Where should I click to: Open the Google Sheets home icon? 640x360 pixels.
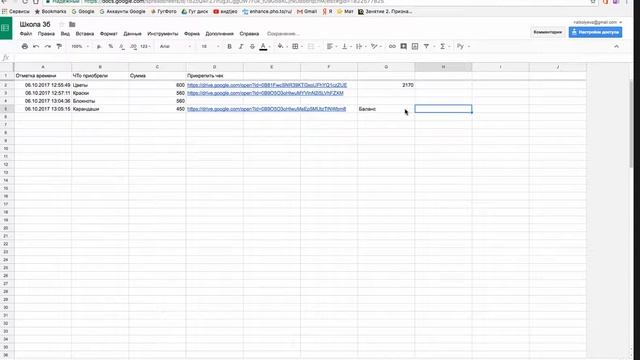[x=6, y=28]
